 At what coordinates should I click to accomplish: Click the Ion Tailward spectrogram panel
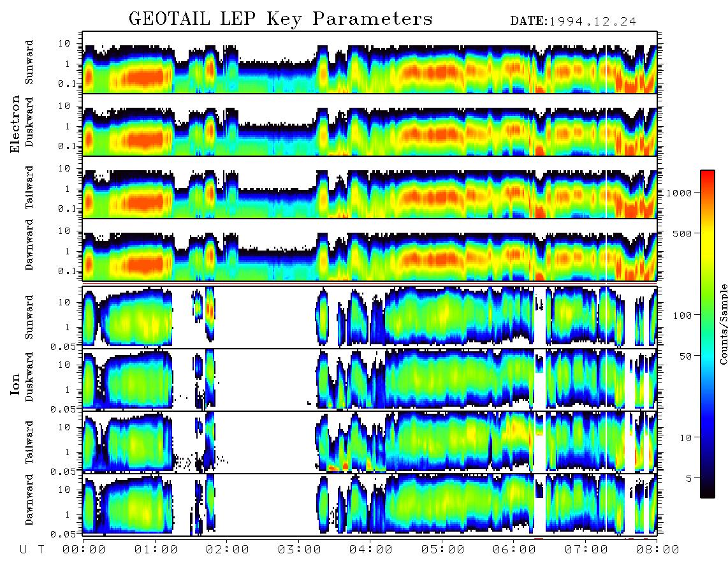370,442
